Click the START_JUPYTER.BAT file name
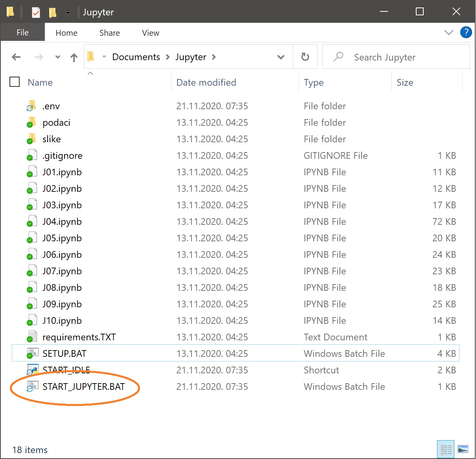476x459 pixels. pyautogui.click(x=84, y=387)
